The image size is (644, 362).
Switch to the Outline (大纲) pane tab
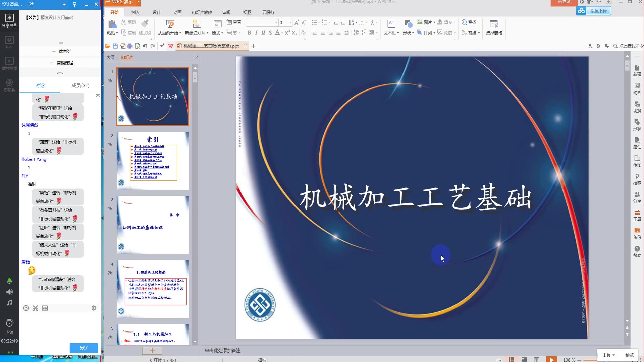coord(110,57)
